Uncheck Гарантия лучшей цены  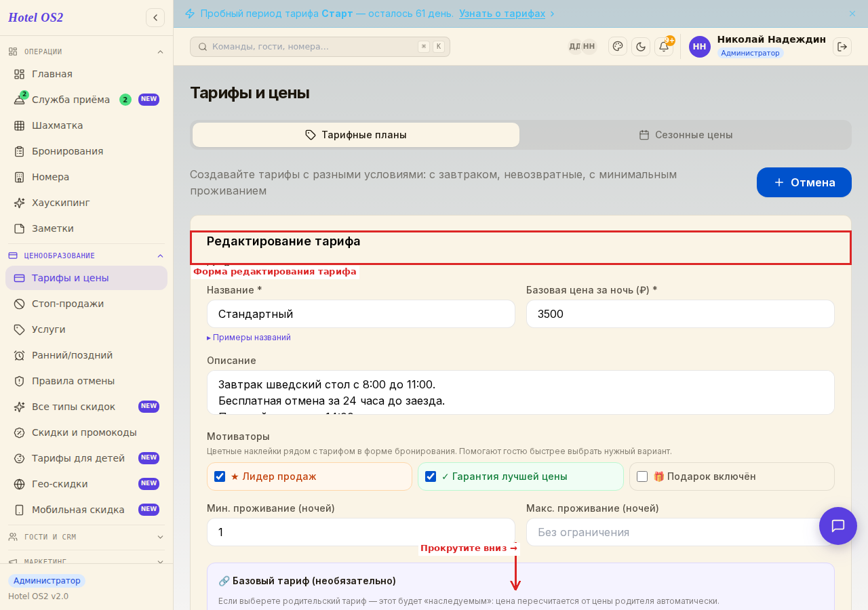click(431, 476)
